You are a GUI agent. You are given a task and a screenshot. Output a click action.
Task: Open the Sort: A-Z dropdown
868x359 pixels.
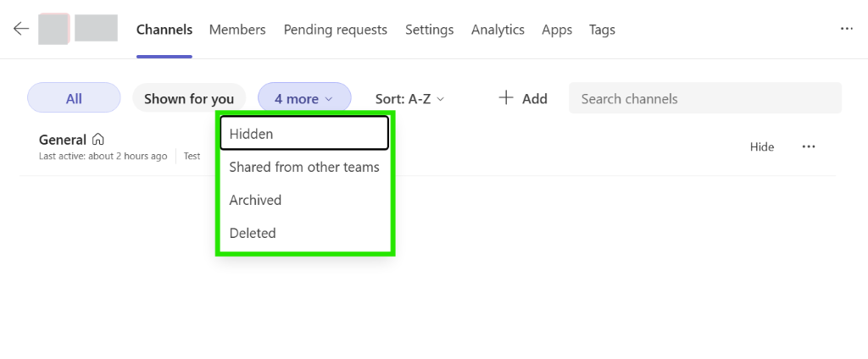(410, 98)
